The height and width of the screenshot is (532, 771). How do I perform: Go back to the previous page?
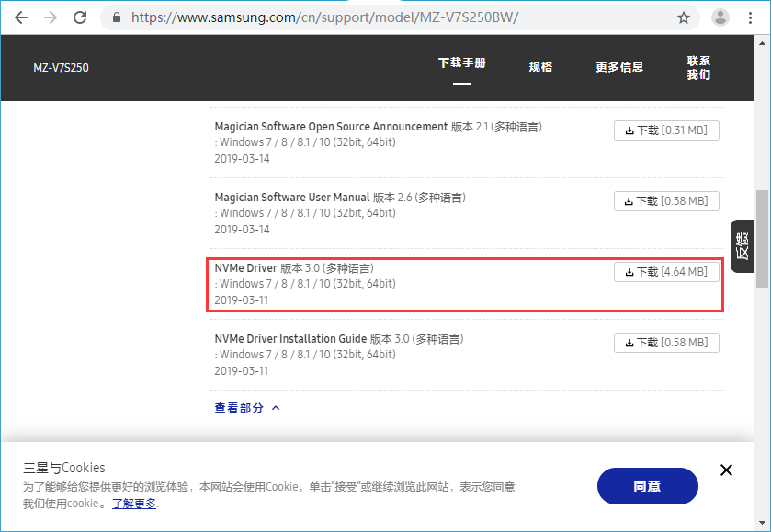pyautogui.click(x=21, y=17)
